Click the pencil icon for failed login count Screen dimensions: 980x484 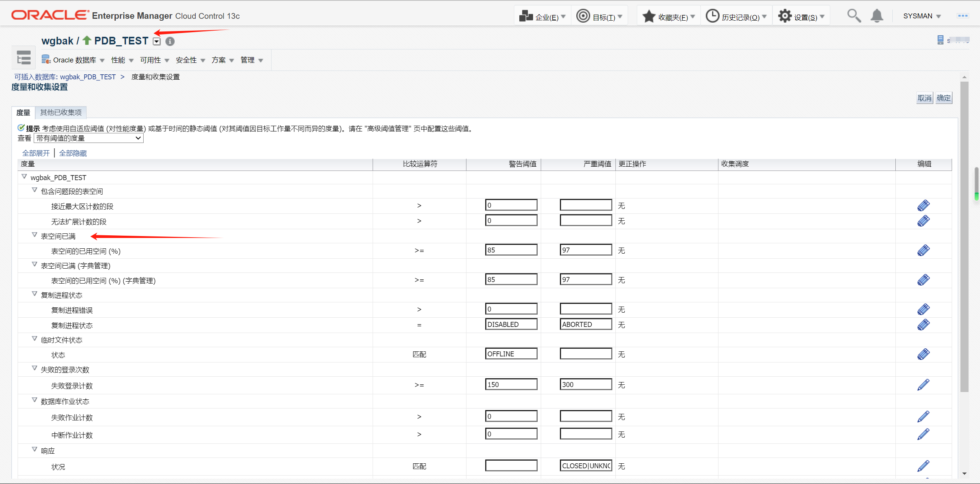tap(923, 385)
